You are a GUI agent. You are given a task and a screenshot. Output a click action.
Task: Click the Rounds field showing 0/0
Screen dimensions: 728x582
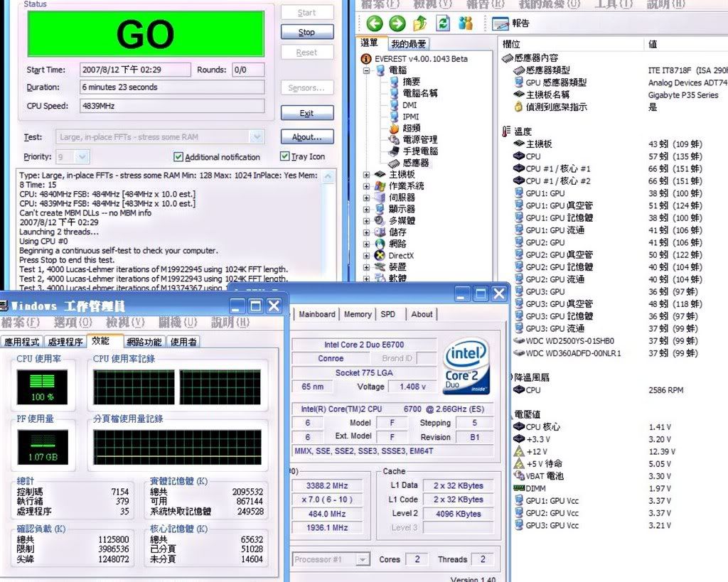coord(248,70)
